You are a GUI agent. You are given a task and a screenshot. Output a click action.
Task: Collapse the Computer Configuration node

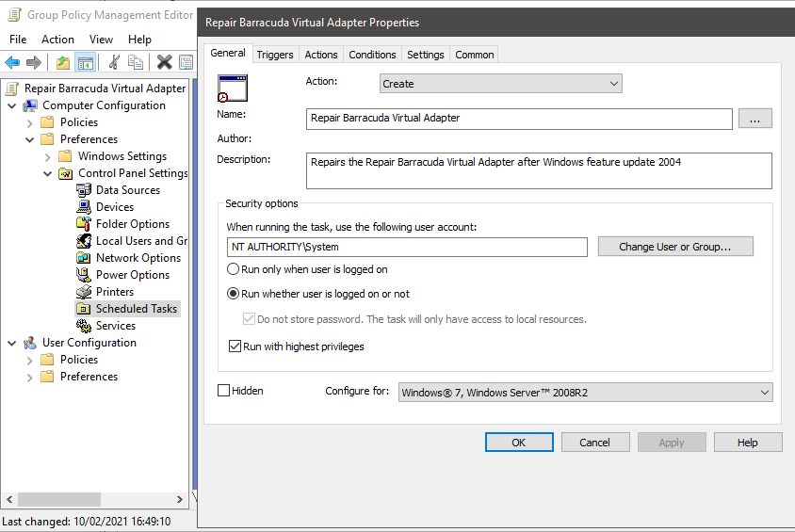pos(11,105)
